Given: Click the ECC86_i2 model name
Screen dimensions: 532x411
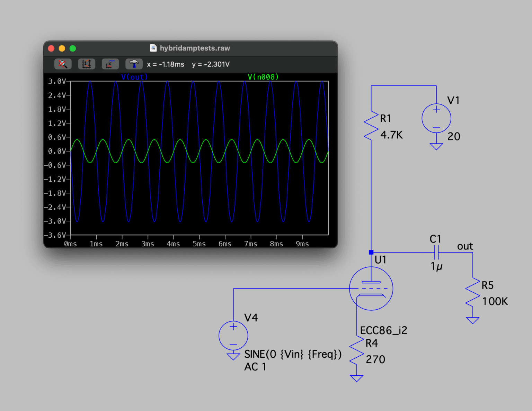Looking at the screenshot, I should (x=383, y=330).
